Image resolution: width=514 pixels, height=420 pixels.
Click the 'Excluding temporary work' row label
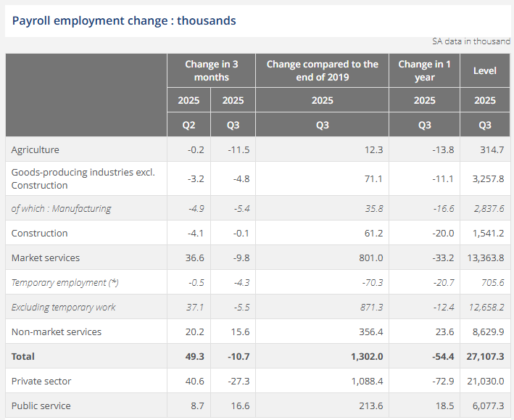[63, 307]
